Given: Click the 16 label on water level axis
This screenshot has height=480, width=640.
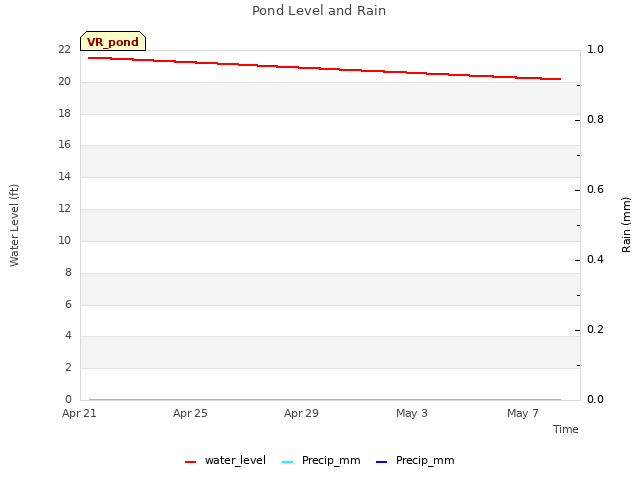Looking at the screenshot, I should [x=64, y=144].
